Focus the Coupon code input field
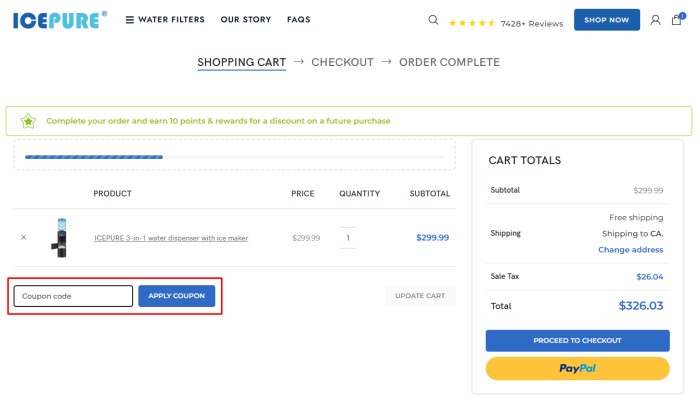 tap(73, 296)
